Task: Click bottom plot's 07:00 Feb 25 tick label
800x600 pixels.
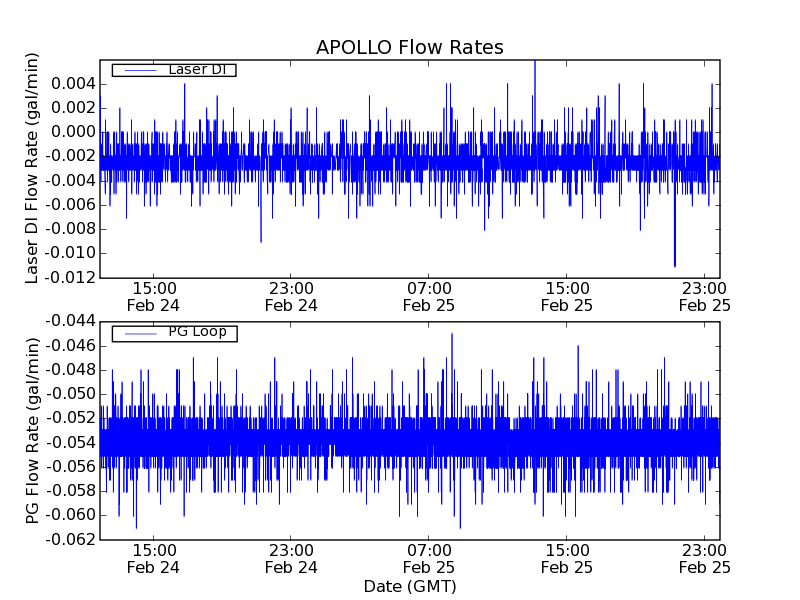Action: coord(429,558)
